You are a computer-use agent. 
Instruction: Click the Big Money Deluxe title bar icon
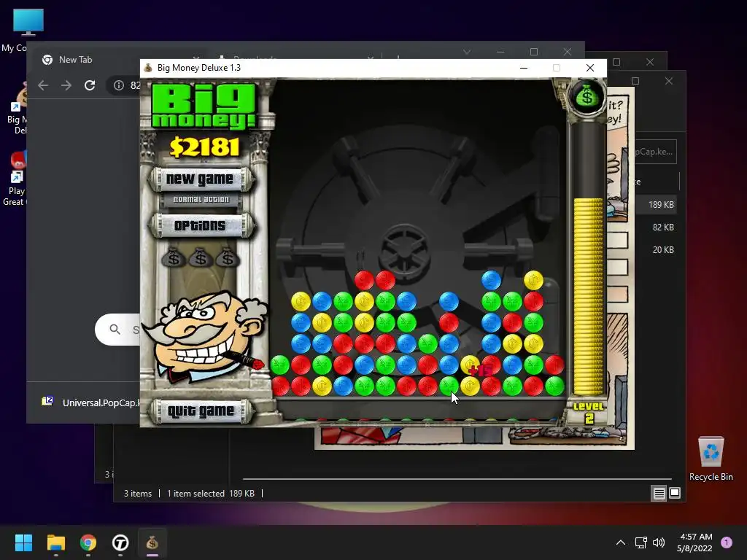pyautogui.click(x=148, y=68)
